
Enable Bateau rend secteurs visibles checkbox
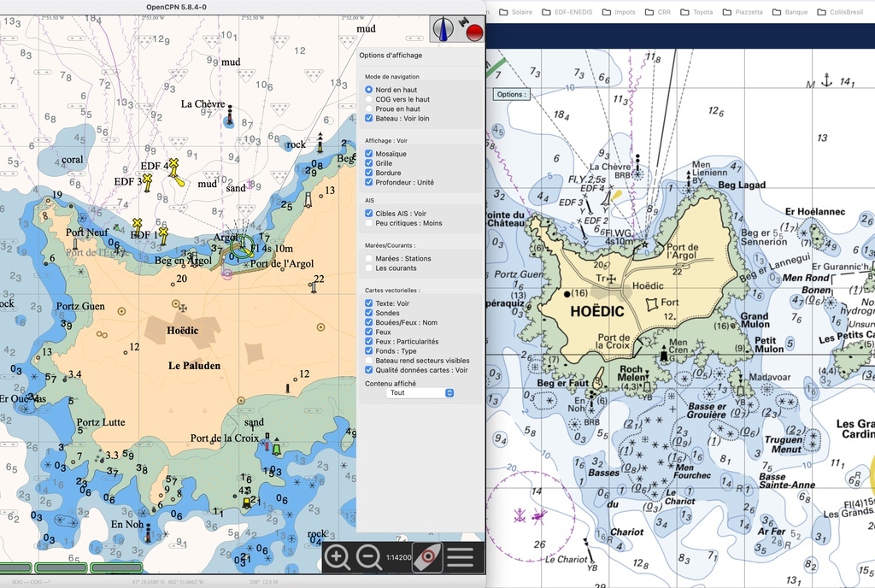[x=369, y=361]
